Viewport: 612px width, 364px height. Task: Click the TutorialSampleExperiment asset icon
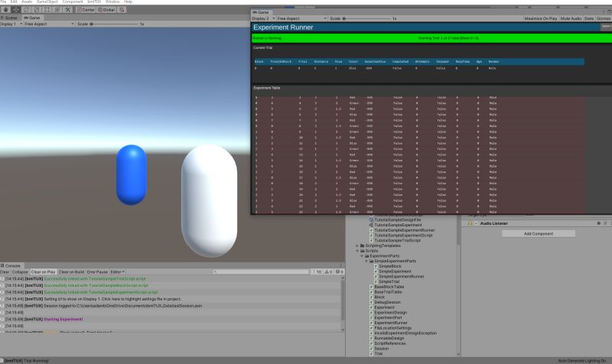371,225
